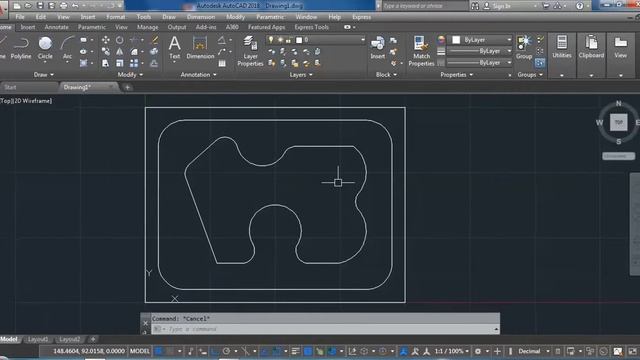This screenshot has width=640, height=360.
Task: Select the Text annotation tool
Action: pos(175,48)
